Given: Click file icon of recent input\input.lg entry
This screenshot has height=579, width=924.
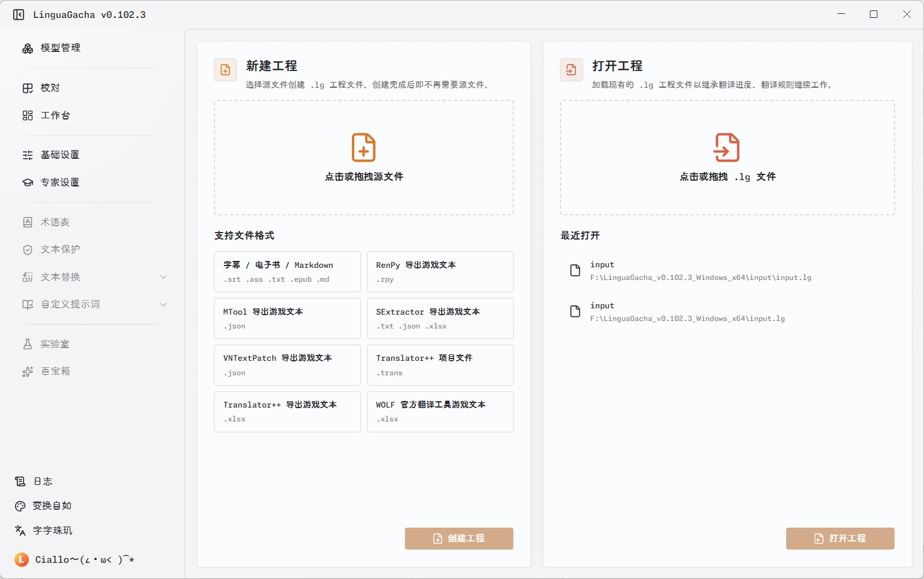Looking at the screenshot, I should [x=575, y=270].
